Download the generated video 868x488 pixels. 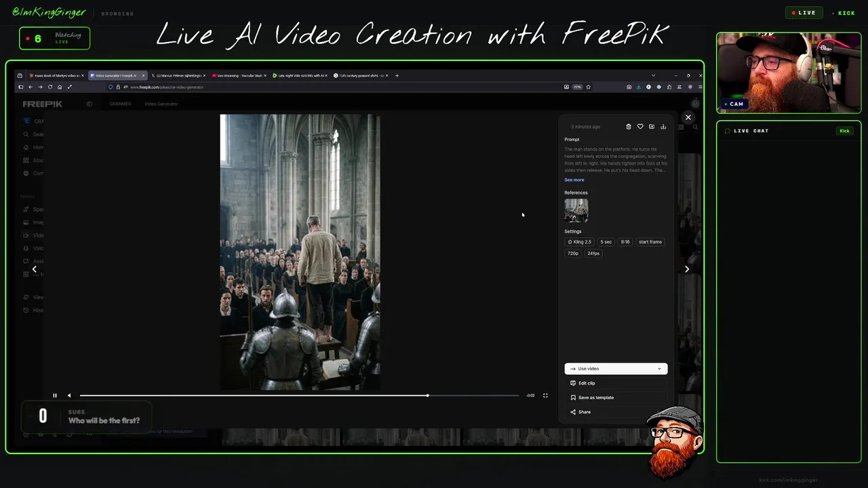pos(663,127)
